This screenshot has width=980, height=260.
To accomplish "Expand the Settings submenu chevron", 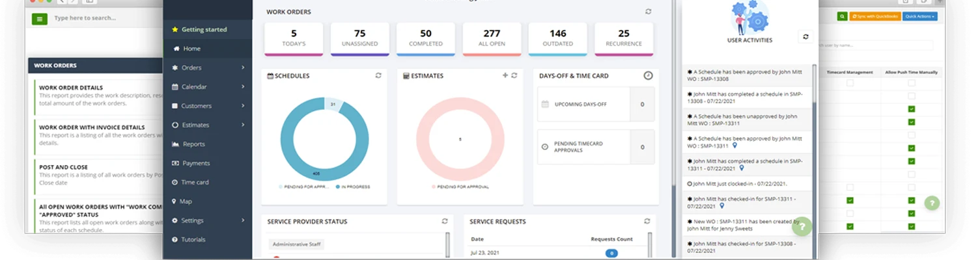I will (243, 220).
